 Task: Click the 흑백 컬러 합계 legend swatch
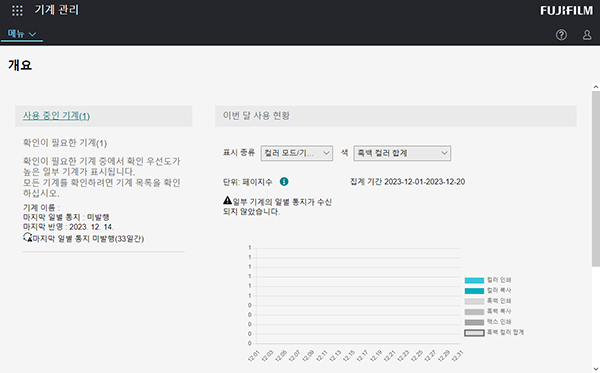(474, 333)
